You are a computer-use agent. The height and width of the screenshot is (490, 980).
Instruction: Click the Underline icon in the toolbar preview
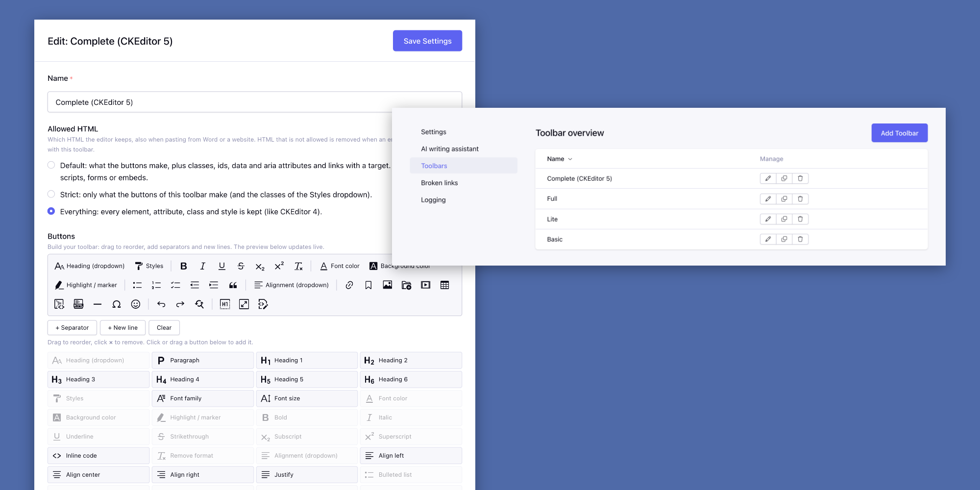tap(222, 266)
